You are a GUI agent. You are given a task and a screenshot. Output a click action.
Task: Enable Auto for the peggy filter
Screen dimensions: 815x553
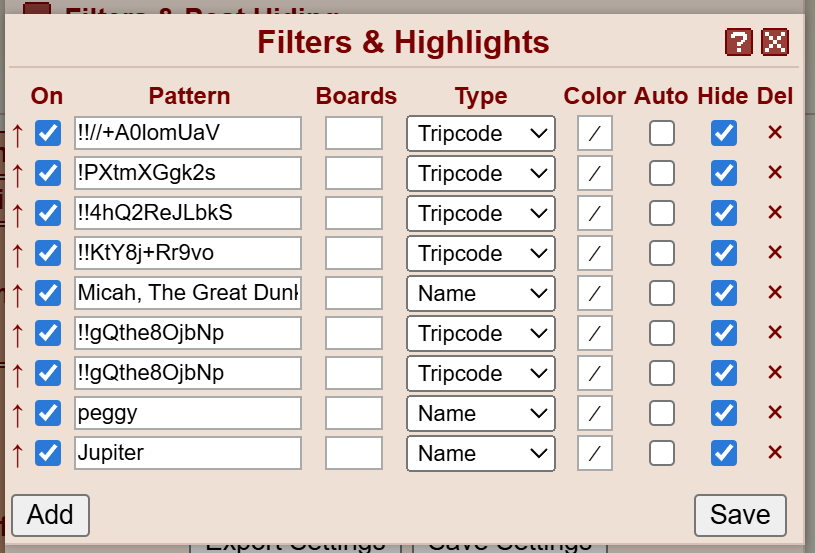[662, 413]
